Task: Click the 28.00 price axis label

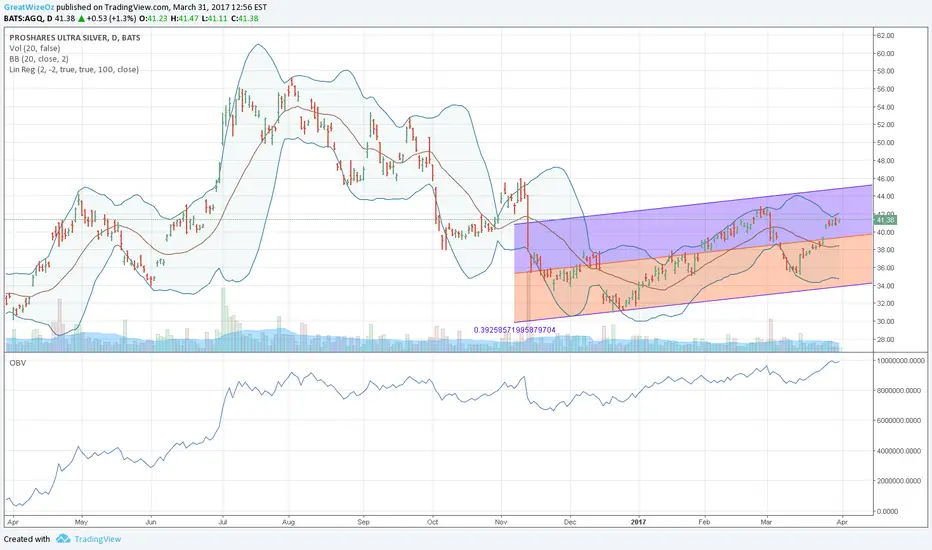Action: pyautogui.click(x=886, y=340)
